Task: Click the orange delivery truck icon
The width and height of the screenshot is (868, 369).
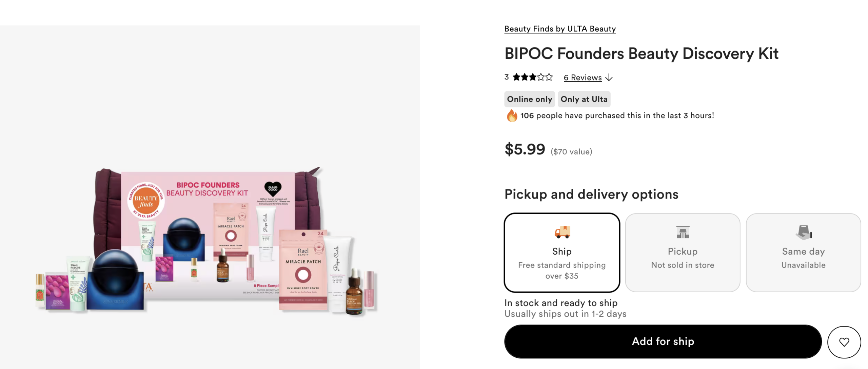Action: coord(562,232)
